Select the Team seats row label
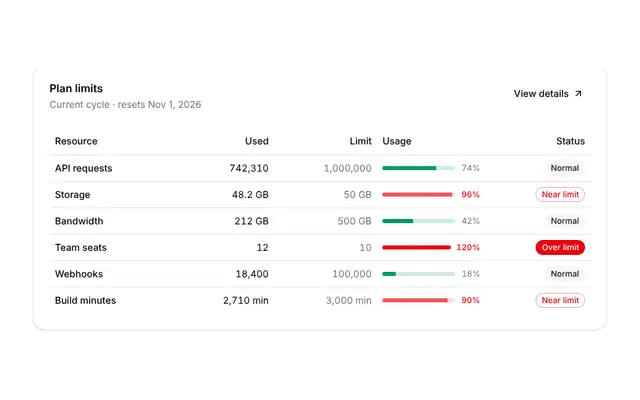 [81, 248]
